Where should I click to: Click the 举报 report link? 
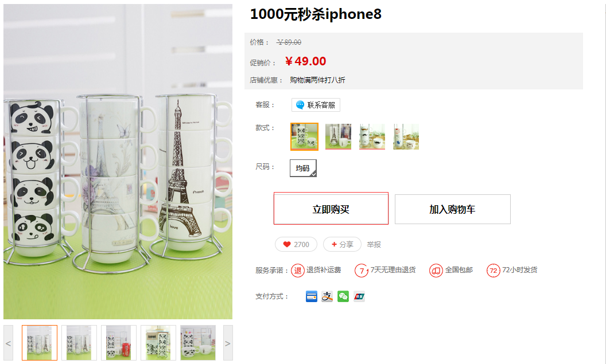[374, 245]
